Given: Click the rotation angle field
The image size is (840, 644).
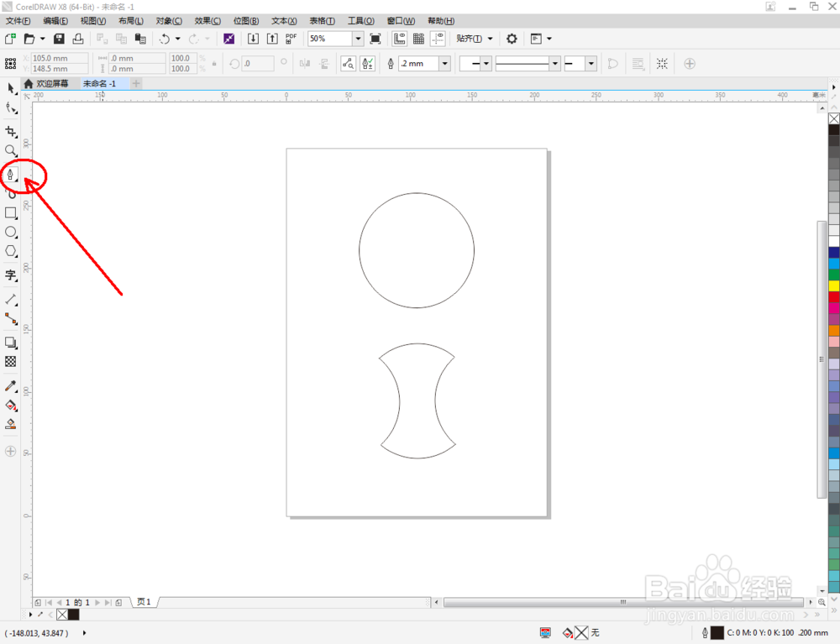Looking at the screenshot, I should [x=258, y=64].
